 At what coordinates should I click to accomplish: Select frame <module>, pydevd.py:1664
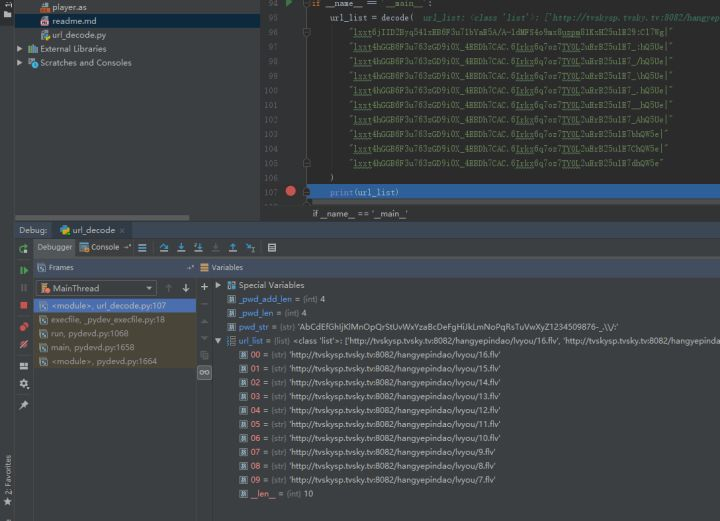(115, 361)
